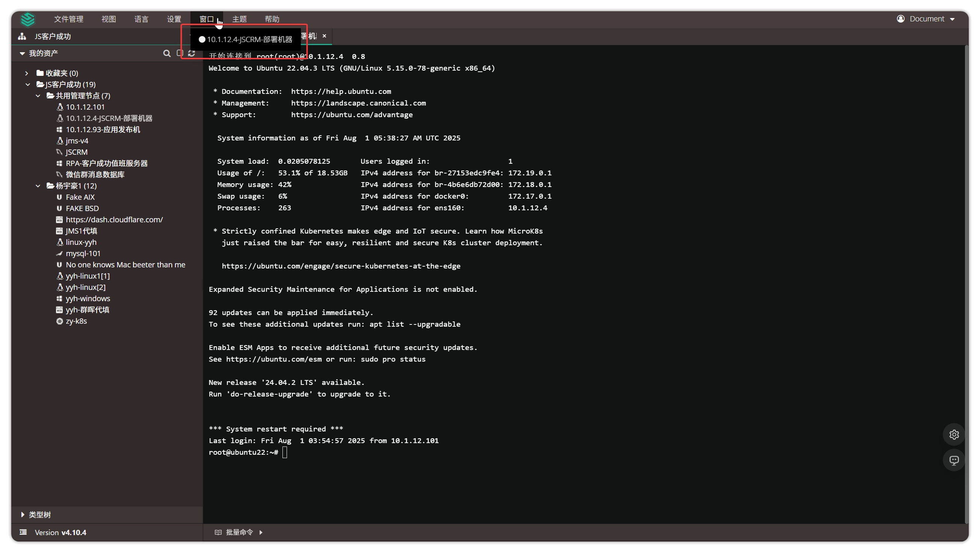Collapse the 我的资产 section

tap(22, 54)
